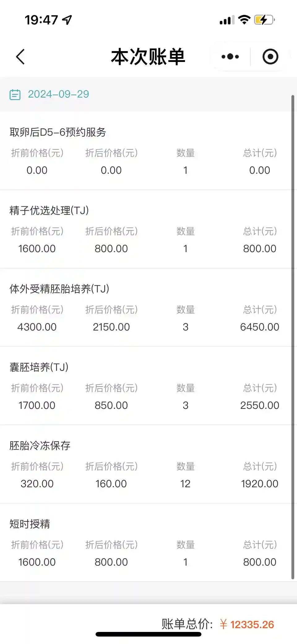Viewport: 297px width, 644px height.
Task: Tap the back arrow icon
Action: tap(20, 57)
